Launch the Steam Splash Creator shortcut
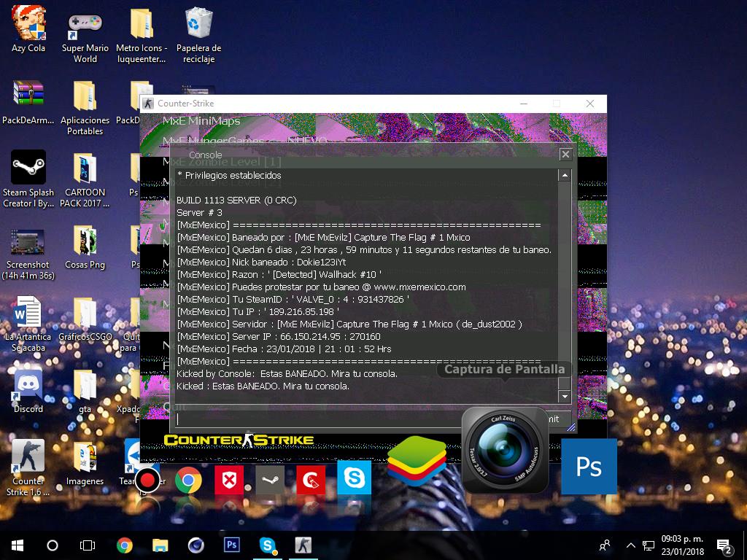 click(x=28, y=179)
